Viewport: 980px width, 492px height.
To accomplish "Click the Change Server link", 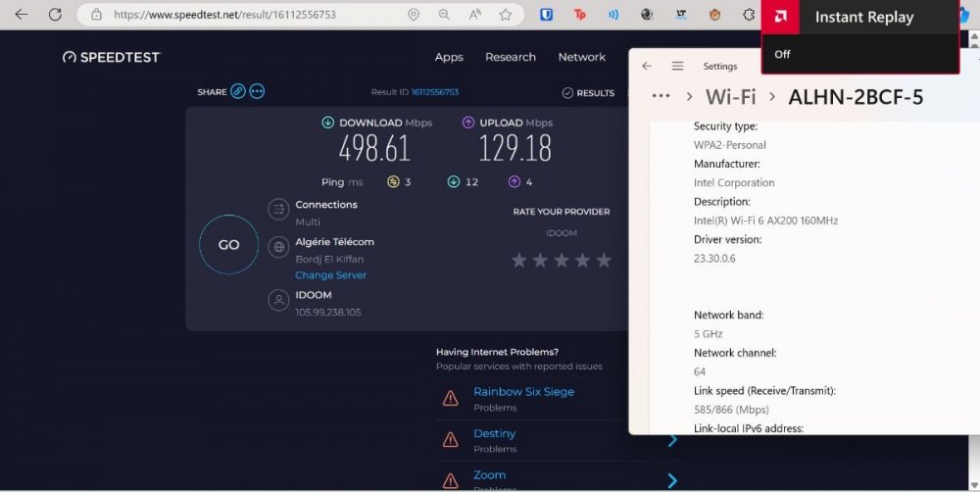I will [330, 275].
